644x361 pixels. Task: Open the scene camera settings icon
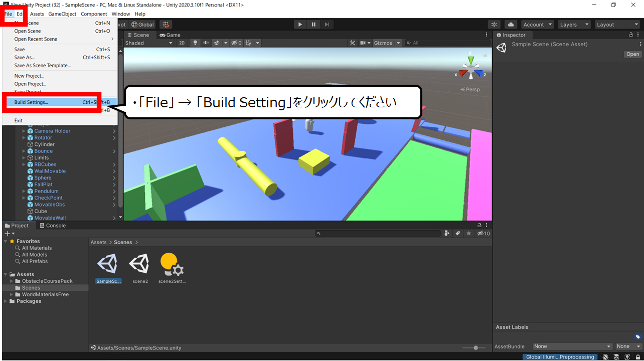coord(363,43)
